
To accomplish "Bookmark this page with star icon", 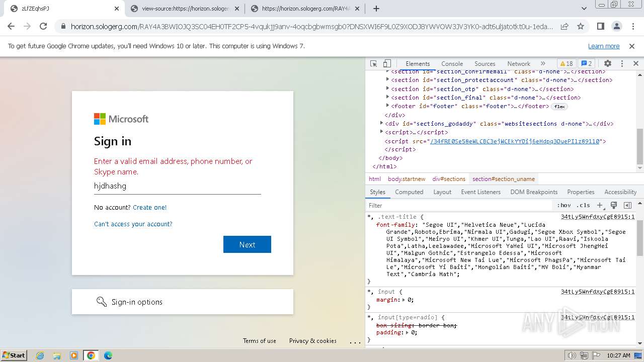I will [581, 26].
